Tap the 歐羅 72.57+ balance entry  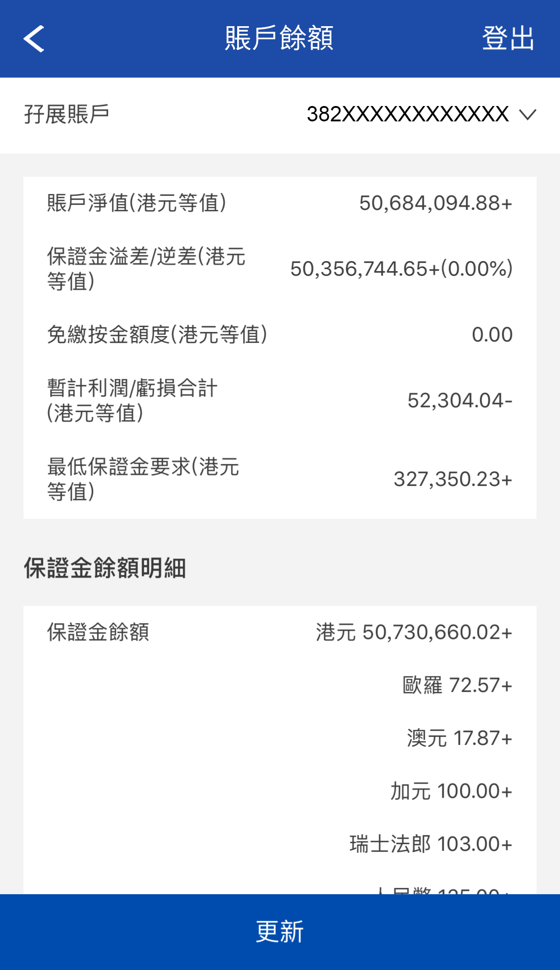point(457,685)
